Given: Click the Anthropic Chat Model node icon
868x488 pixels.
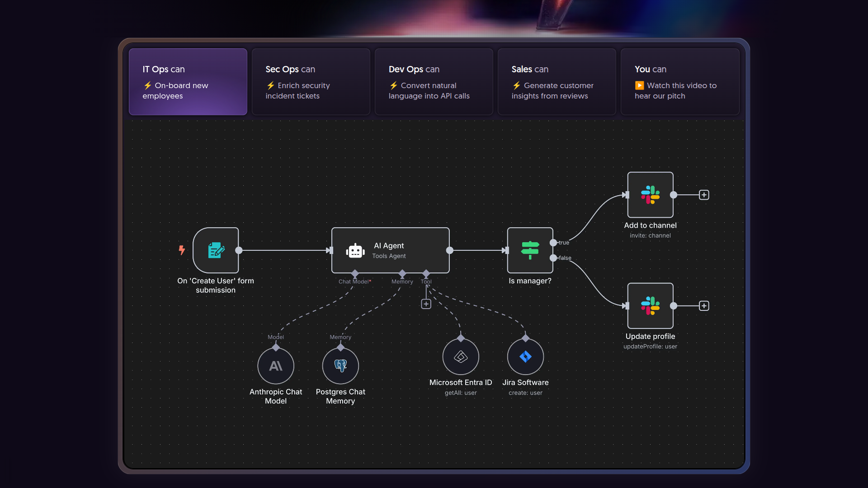Looking at the screenshot, I should [276, 366].
